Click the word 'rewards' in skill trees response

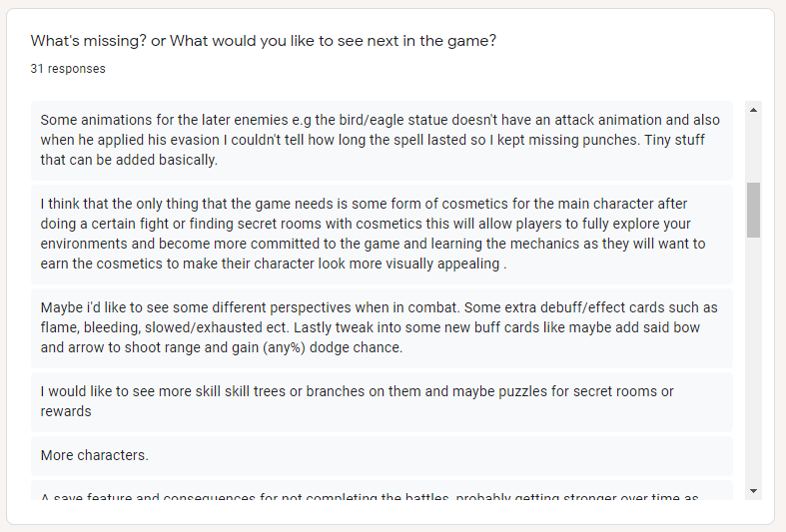[x=66, y=412]
